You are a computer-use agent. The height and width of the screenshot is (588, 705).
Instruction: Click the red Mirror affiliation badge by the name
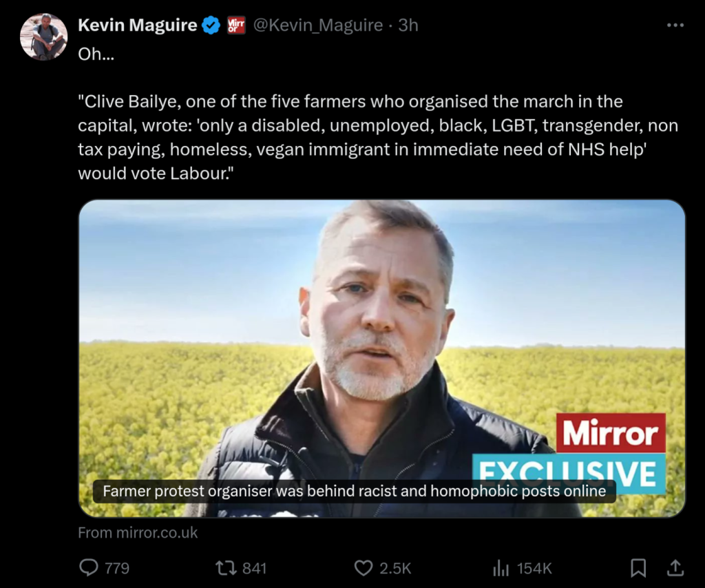coord(236,25)
